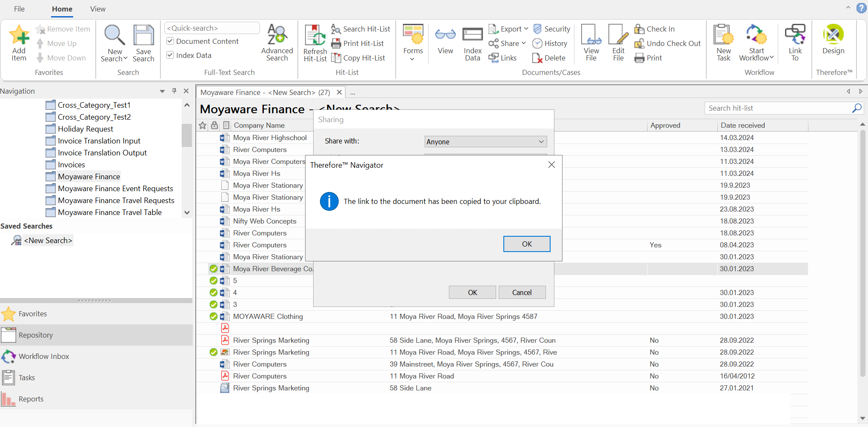
Task: Close the Moyaware Finance search tab
Action: pos(339,92)
